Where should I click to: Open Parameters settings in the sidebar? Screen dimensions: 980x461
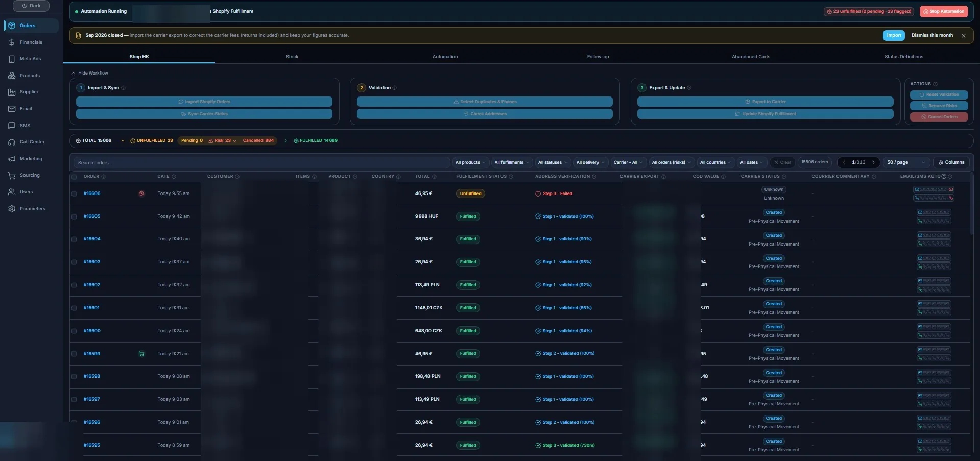point(31,209)
